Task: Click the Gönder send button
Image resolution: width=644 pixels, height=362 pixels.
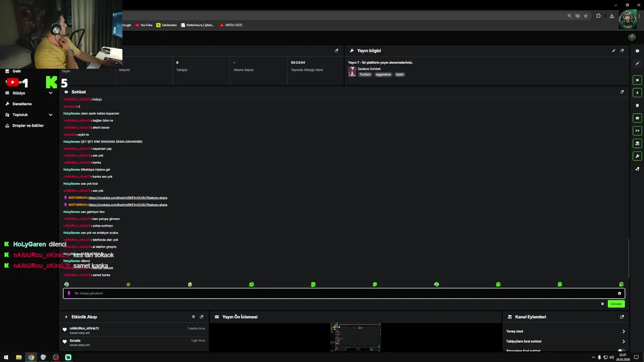Action: click(x=616, y=304)
